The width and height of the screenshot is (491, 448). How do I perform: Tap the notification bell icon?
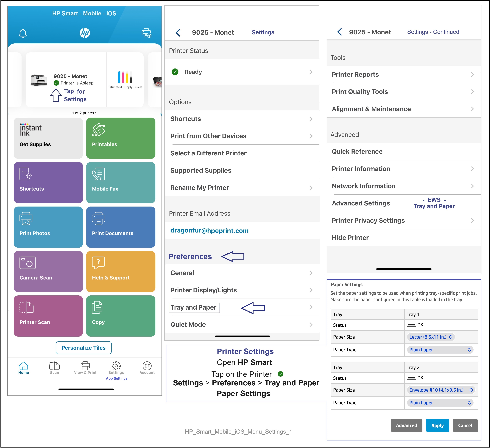tap(23, 33)
